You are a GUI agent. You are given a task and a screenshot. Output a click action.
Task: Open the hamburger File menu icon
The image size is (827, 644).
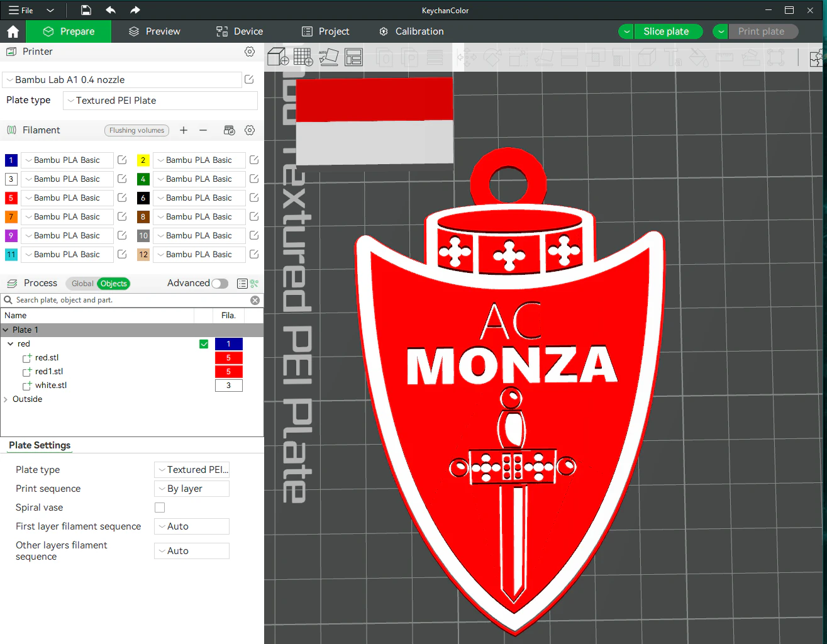(x=13, y=10)
